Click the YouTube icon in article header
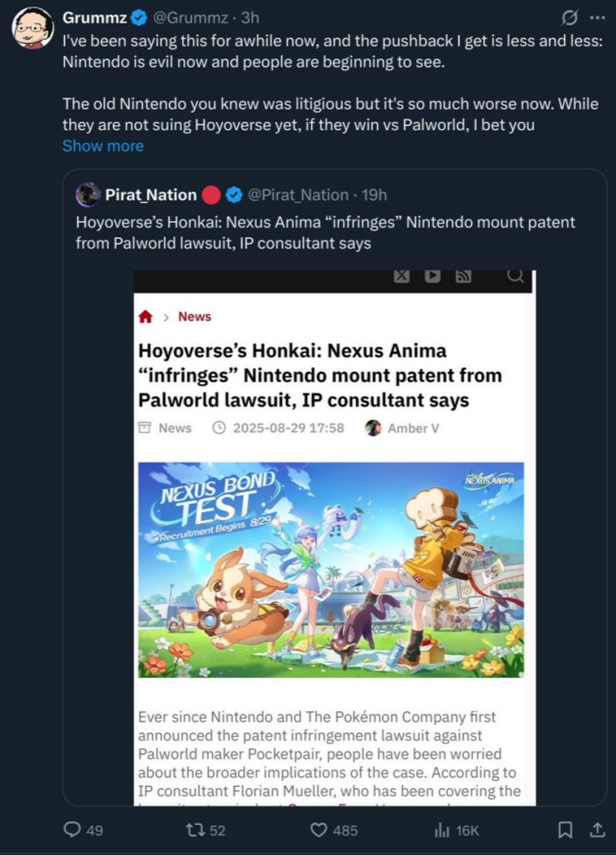Viewport: 616px width, 855px height. [x=432, y=276]
